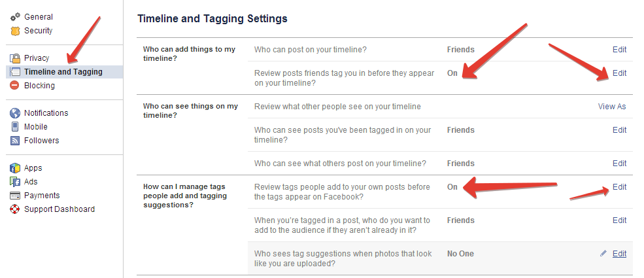Click the Apps cube icon

tap(15, 168)
